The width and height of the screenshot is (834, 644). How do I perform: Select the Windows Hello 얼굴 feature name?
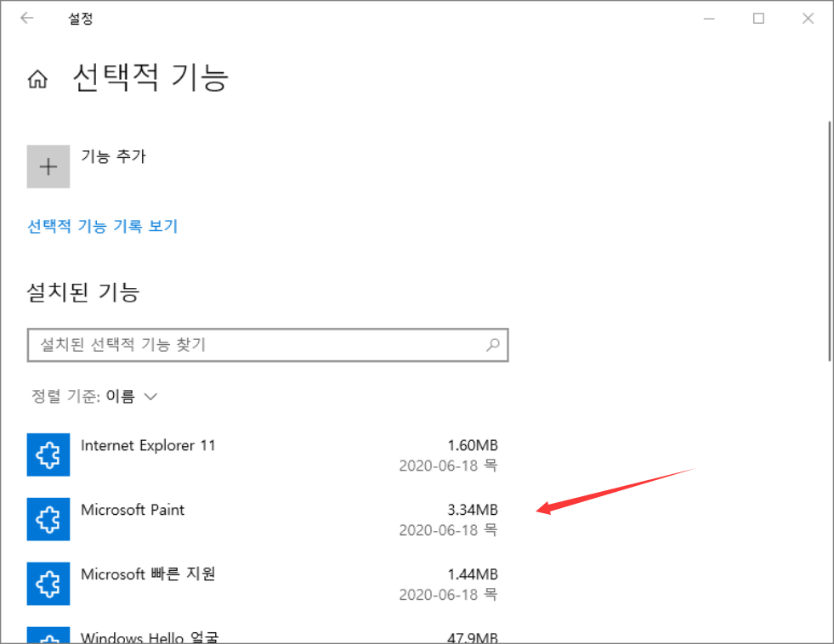click(150, 636)
